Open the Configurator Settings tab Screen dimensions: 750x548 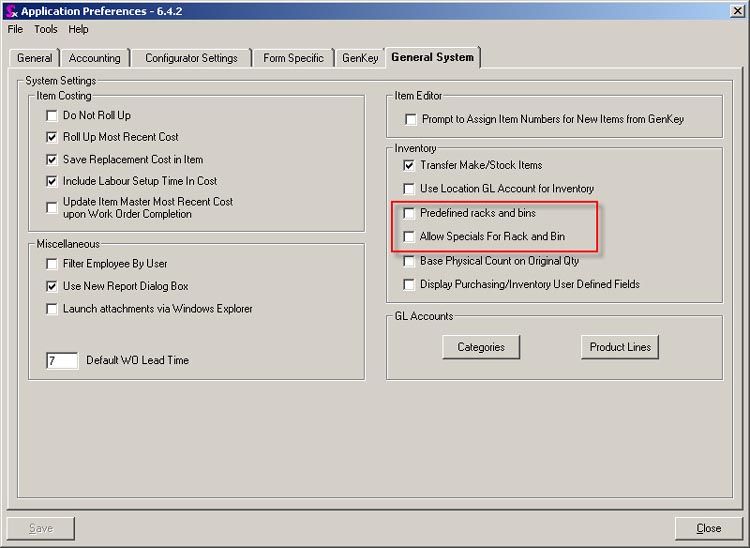[191, 58]
